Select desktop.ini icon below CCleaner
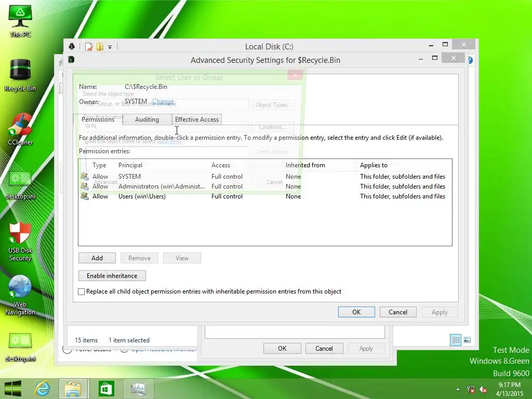 point(20,185)
